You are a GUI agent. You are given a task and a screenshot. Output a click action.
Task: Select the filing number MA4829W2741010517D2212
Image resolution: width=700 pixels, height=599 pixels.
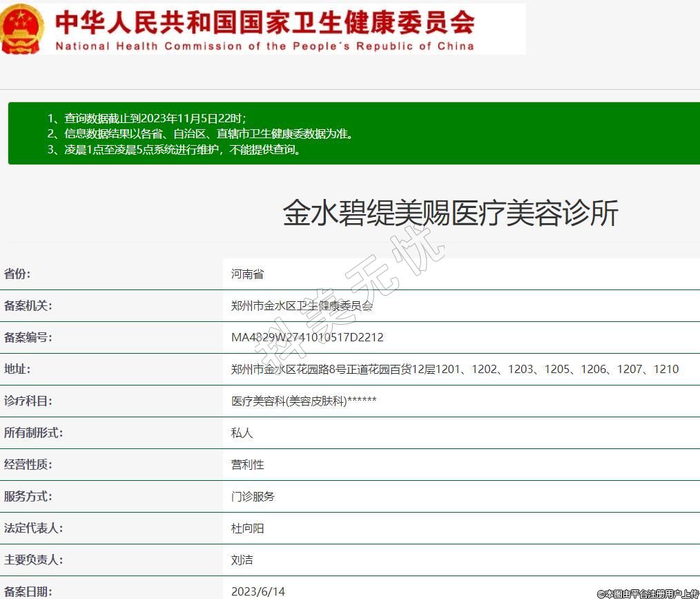[x=307, y=338]
